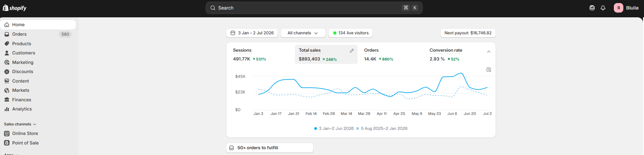Toggle the 3 Jan–2 Jun 2026 legend series
Screen dimensions: 644x155
(x=334, y=128)
